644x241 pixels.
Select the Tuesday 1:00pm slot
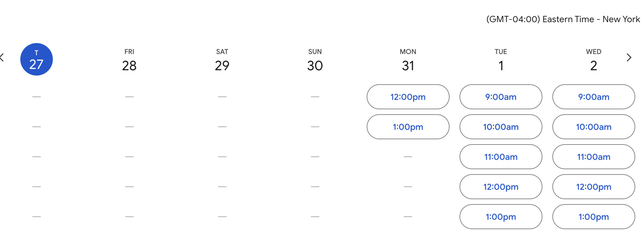(x=501, y=217)
